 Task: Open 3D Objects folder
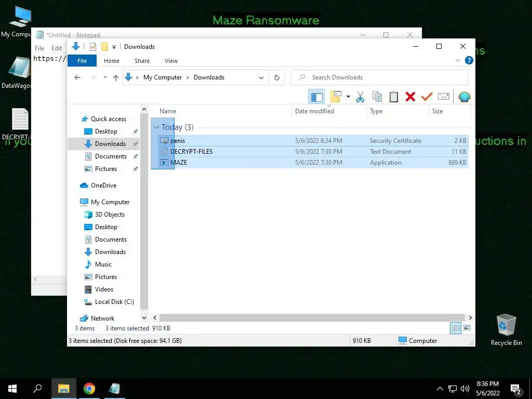coord(110,215)
